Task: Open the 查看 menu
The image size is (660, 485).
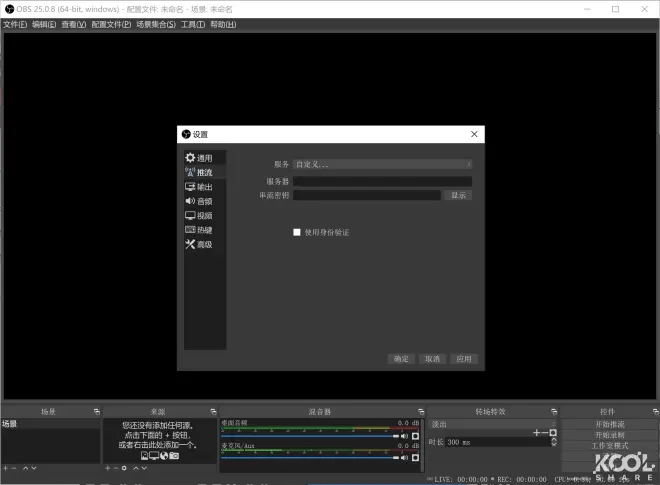Action: 74,24
